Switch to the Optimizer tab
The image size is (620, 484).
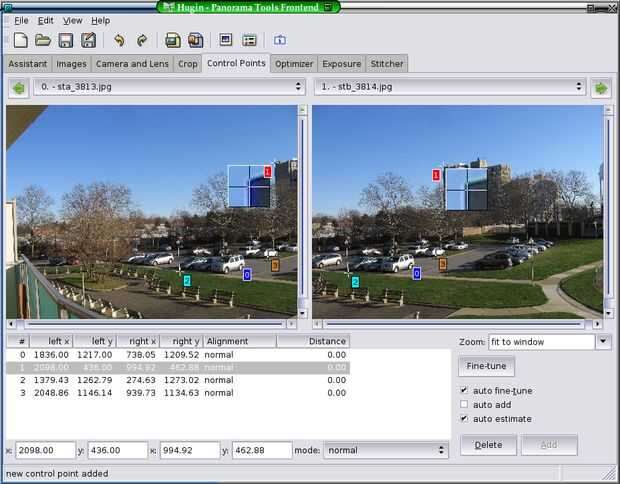pos(294,64)
